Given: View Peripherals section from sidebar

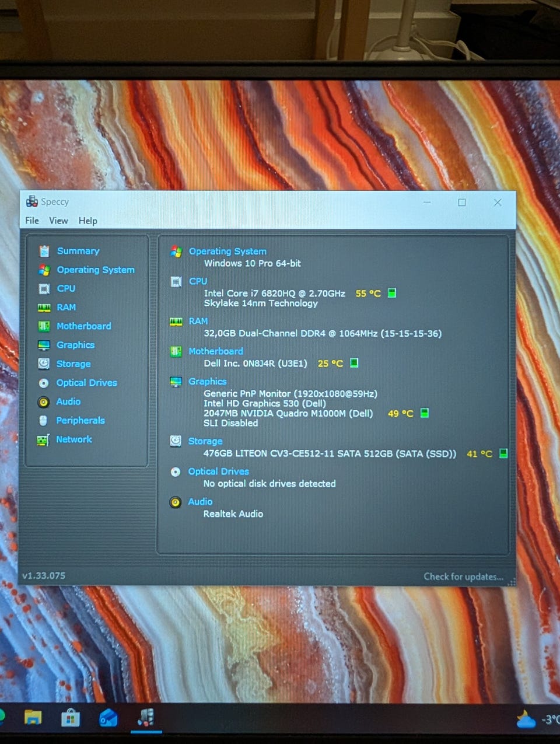Looking at the screenshot, I should coord(80,420).
